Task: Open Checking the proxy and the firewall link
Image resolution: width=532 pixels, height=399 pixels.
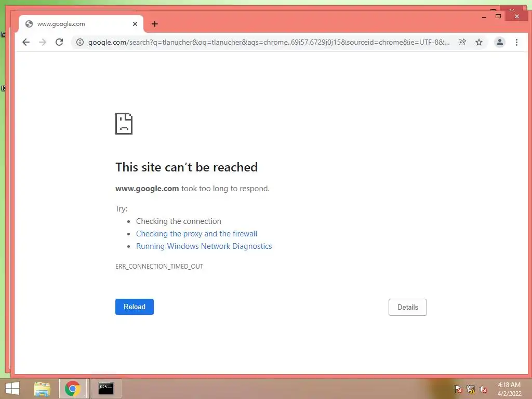Action: click(196, 234)
